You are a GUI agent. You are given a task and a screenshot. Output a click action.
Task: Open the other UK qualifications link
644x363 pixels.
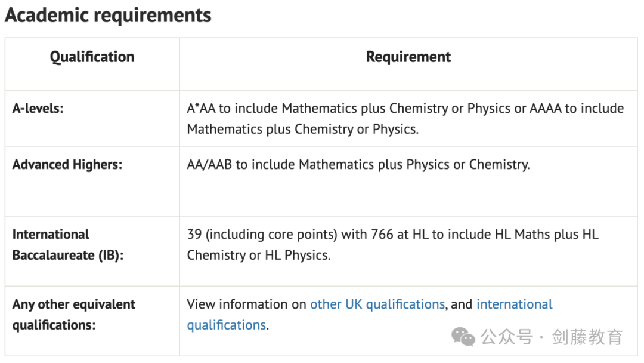(x=377, y=304)
